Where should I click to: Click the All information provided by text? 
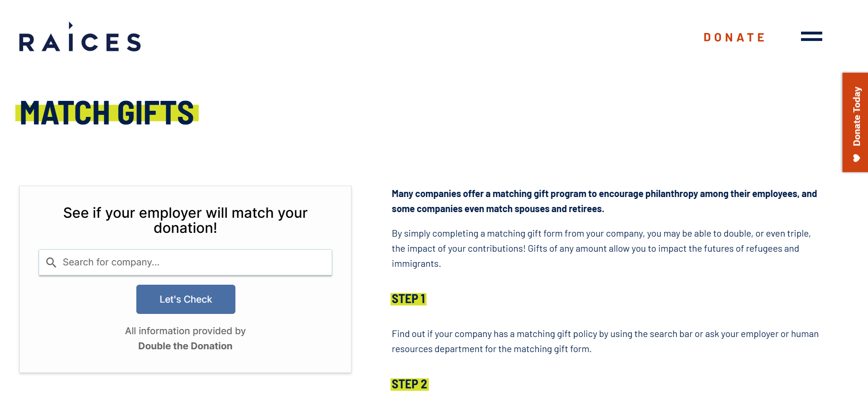pos(185,330)
